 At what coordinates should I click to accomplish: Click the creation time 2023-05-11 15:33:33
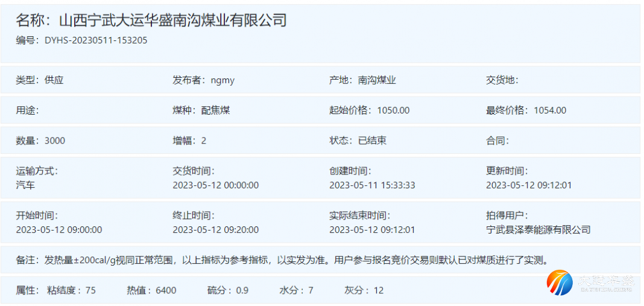point(372,185)
